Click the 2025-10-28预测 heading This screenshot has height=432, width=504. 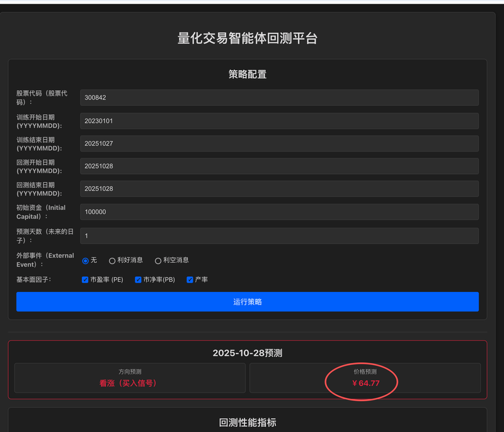tap(248, 353)
